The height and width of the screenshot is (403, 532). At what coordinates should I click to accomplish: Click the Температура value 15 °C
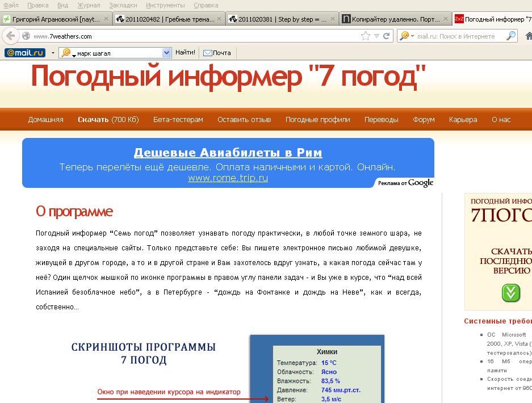click(329, 363)
